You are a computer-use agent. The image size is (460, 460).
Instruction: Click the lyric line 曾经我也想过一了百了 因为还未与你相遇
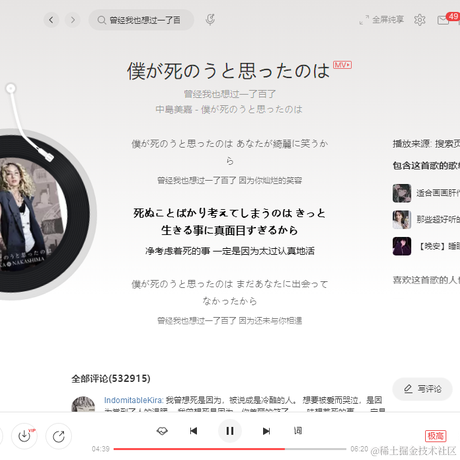coord(229,321)
